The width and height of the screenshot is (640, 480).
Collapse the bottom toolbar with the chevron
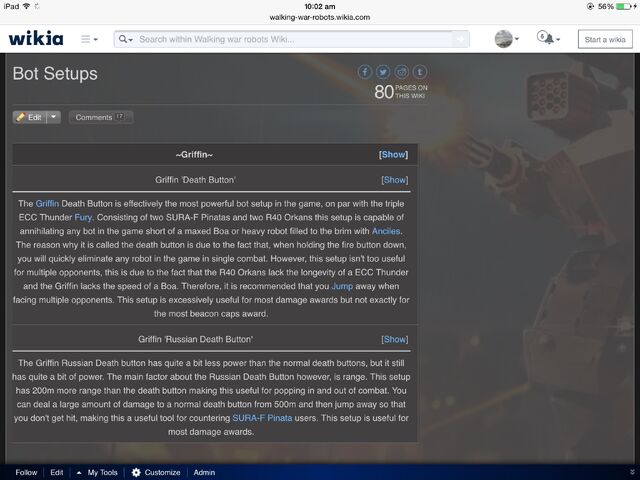click(x=632, y=472)
